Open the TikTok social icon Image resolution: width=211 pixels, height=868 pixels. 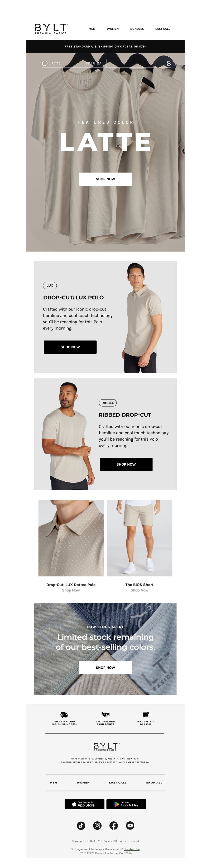(81, 825)
